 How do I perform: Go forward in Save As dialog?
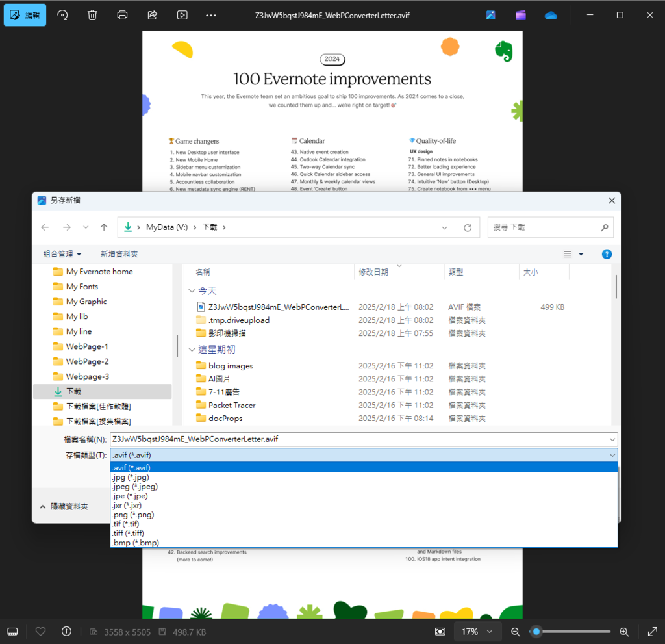pos(67,227)
